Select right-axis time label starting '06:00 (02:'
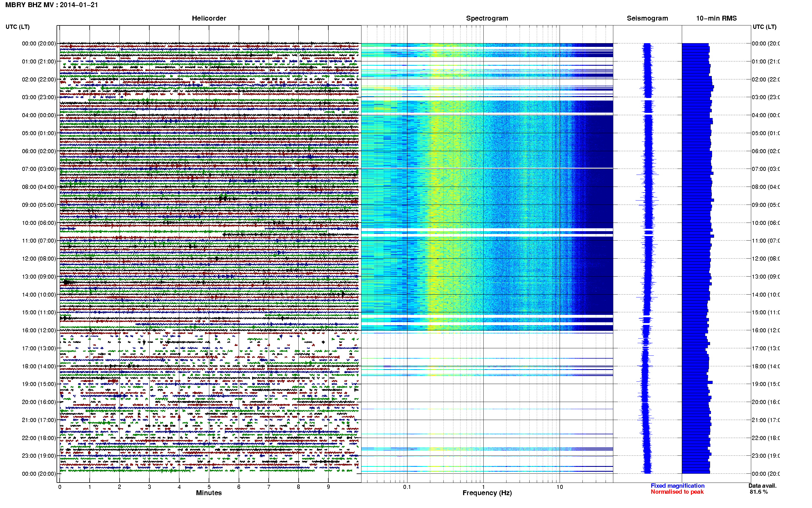812x508 pixels. 766,151
